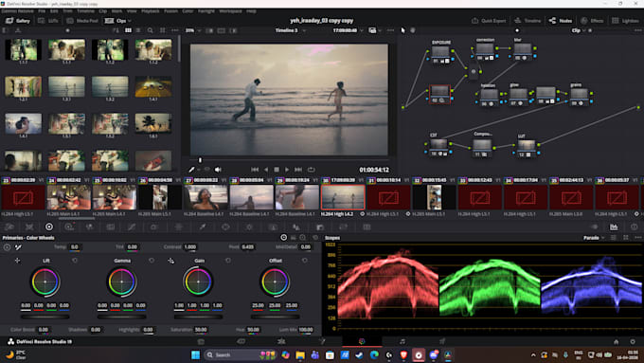
Task: Toggle loop playback in viewer
Action: [x=312, y=170]
